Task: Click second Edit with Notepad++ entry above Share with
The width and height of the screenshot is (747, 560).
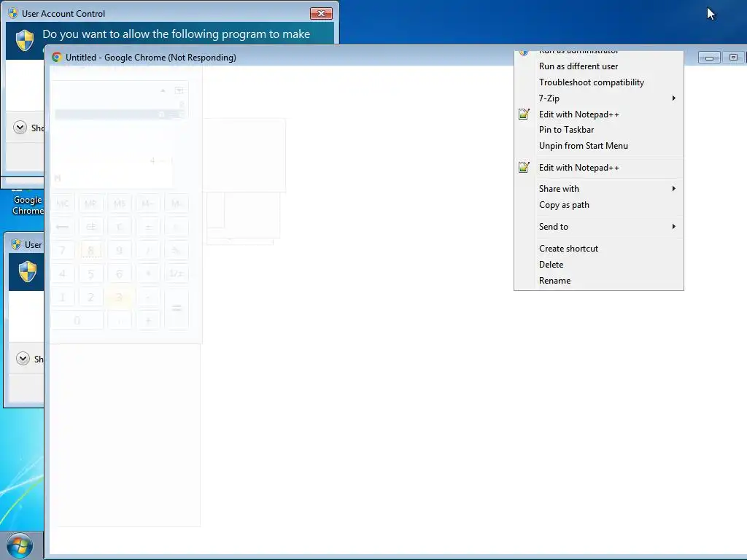Action: click(x=599, y=168)
